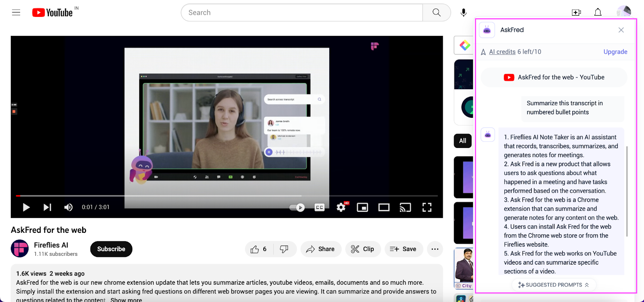Enable the miniplayer
Screen dimensions: 644x302
coord(362,207)
